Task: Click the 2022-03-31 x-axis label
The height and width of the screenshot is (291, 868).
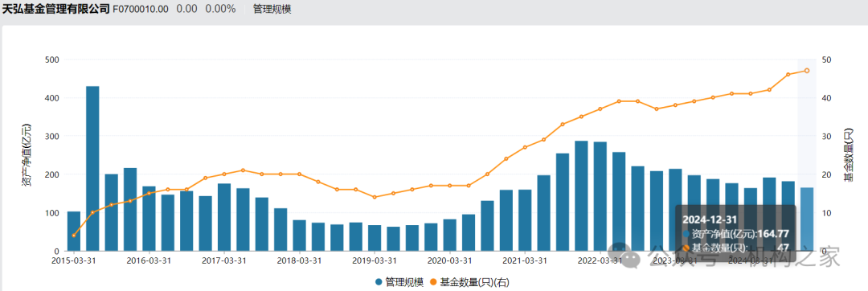Action: tap(600, 260)
